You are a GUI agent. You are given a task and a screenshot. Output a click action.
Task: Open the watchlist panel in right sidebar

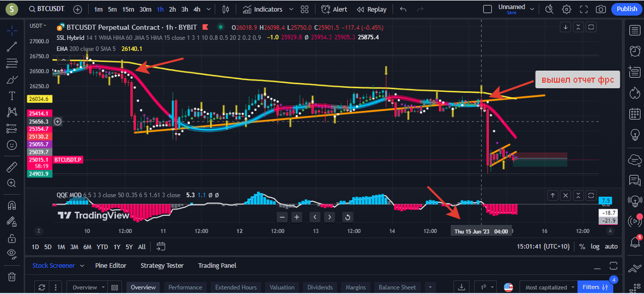click(634, 31)
